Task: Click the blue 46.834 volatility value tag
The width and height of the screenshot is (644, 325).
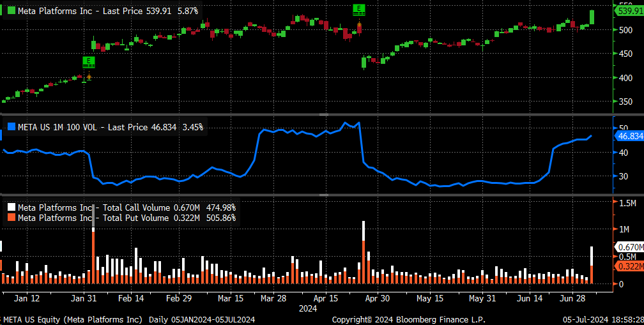Action: [x=629, y=136]
